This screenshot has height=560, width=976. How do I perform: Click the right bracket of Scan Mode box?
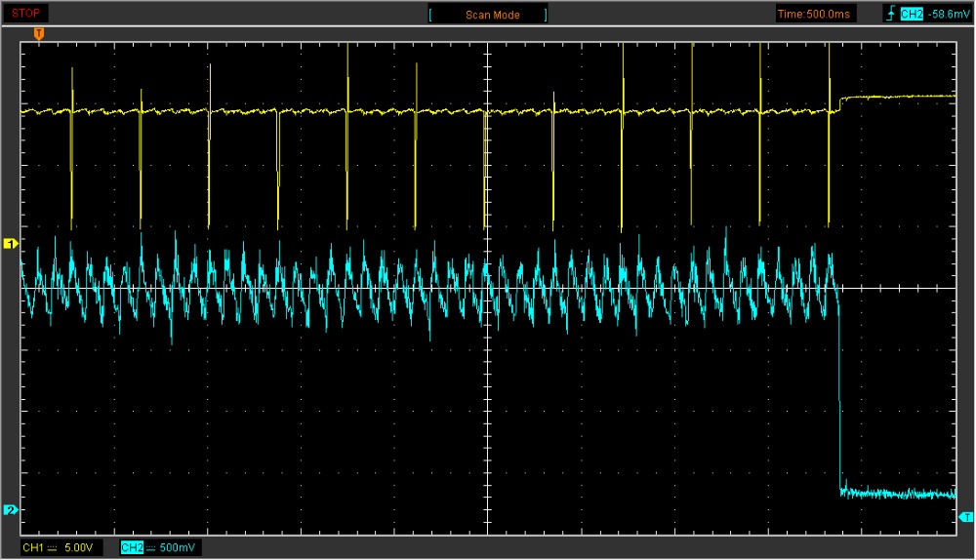tap(546, 15)
